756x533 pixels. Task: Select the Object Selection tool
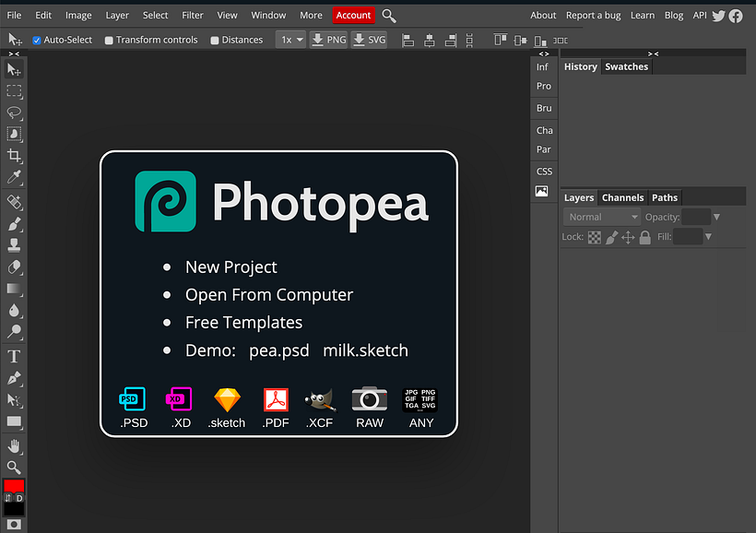click(14, 134)
